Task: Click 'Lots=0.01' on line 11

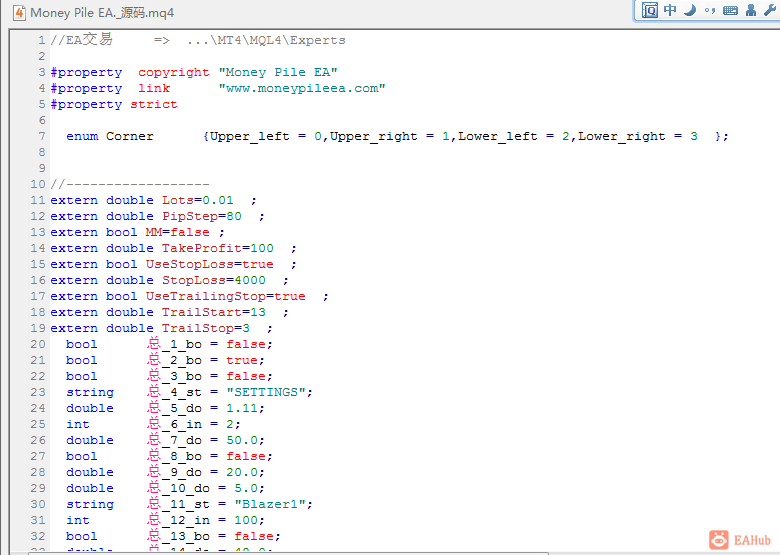Action: [197, 200]
